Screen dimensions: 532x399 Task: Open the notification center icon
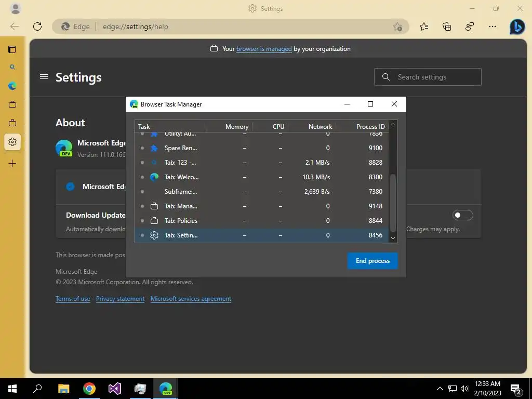tap(516, 389)
